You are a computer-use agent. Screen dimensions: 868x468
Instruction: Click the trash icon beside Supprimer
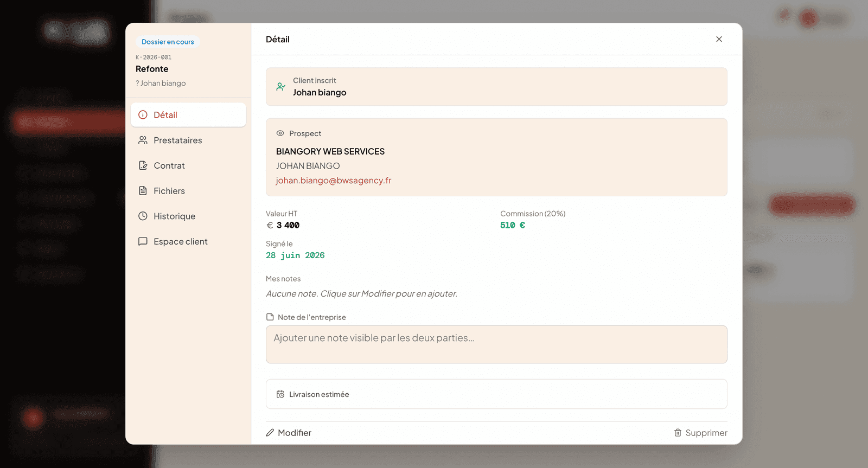pos(678,433)
